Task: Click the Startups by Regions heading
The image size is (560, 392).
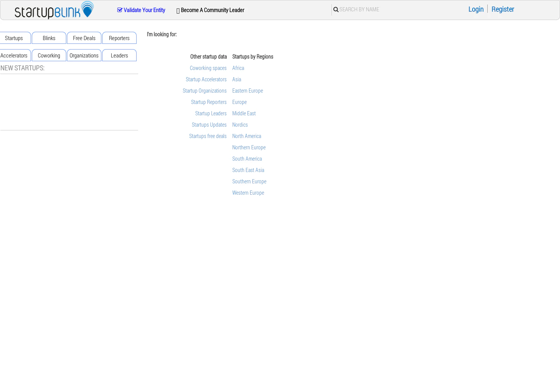Action: 253,57
